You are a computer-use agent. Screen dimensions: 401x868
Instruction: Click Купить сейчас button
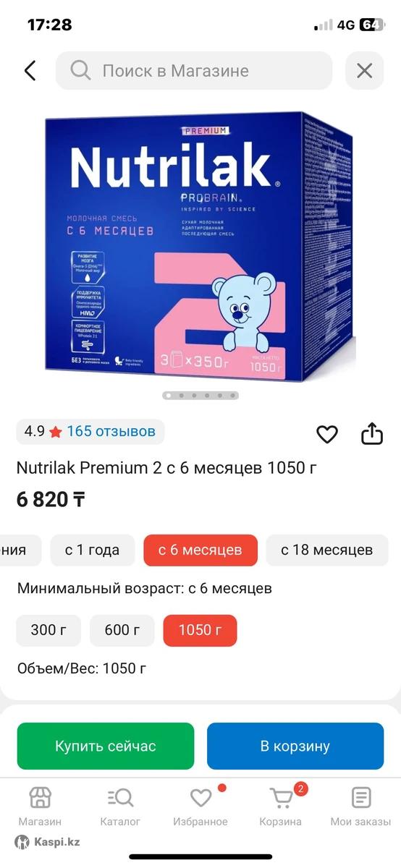[x=106, y=746]
